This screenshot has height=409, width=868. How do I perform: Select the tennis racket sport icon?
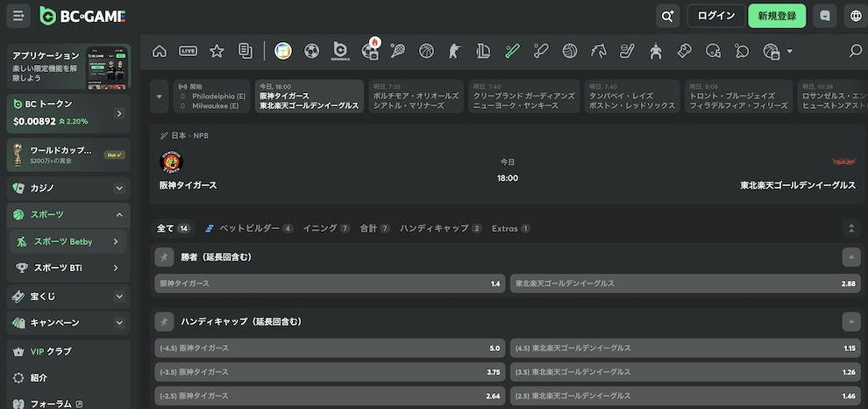tap(397, 51)
